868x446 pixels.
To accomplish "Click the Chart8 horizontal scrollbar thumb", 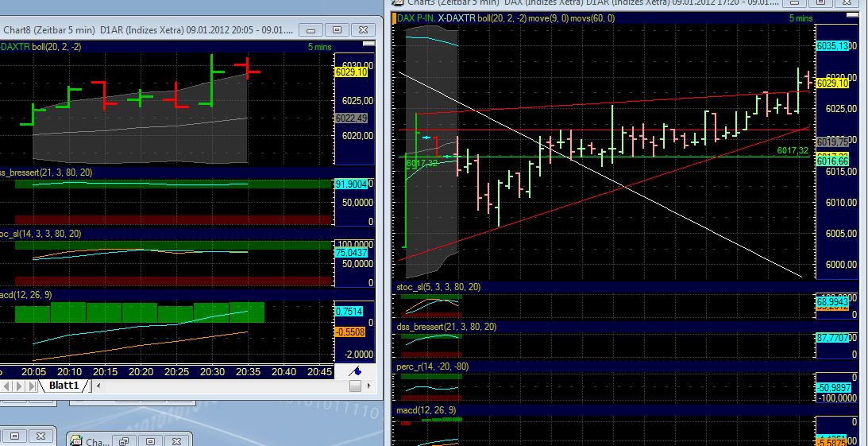I will (x=356, y=386).
